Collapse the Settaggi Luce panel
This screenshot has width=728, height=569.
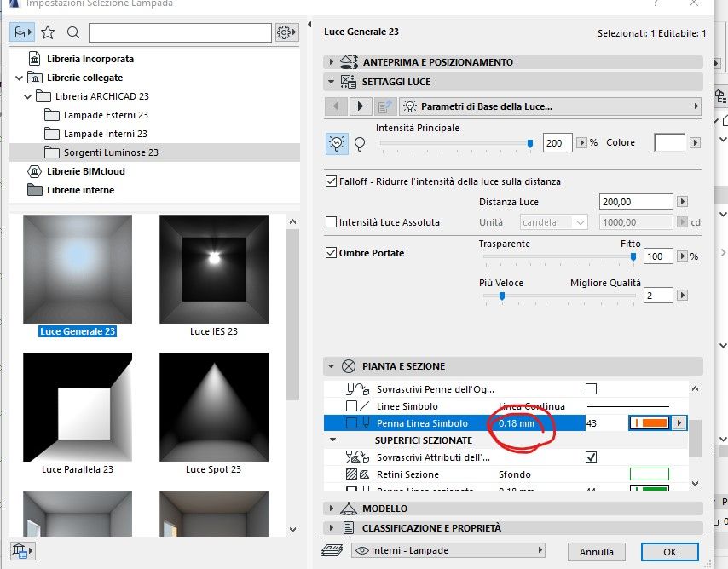pos(331,81)
